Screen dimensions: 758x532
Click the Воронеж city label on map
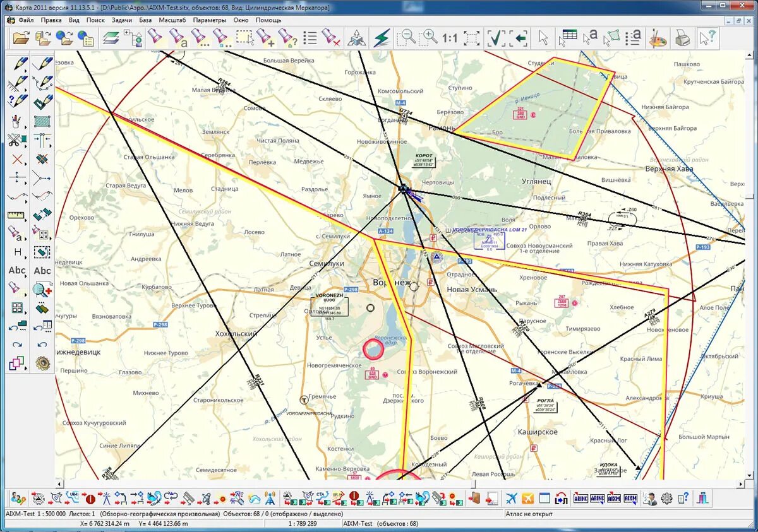(x=392, y=282)
